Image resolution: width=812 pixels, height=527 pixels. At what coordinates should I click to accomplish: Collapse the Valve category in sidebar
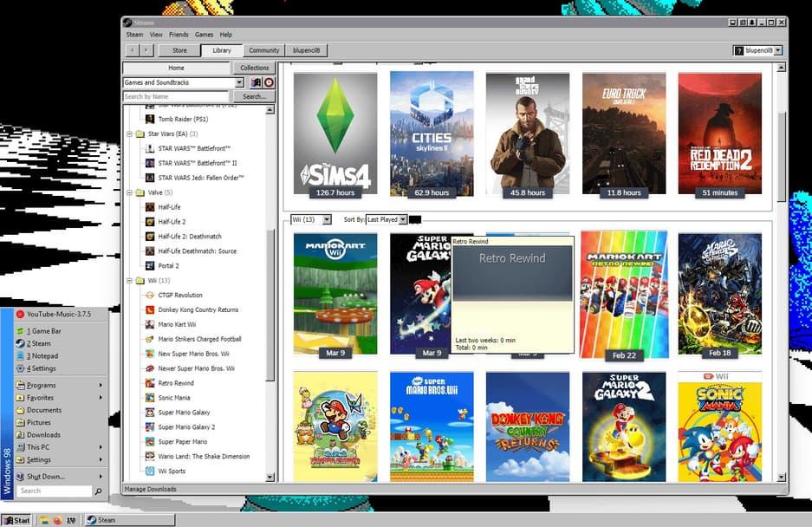129,192
